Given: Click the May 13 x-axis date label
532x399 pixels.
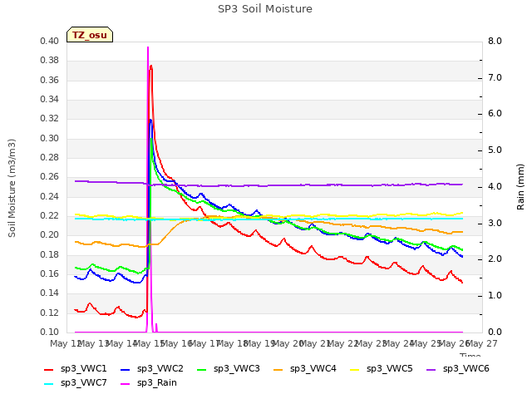Looking at the screenshot, I should click(x=93, y=344).
